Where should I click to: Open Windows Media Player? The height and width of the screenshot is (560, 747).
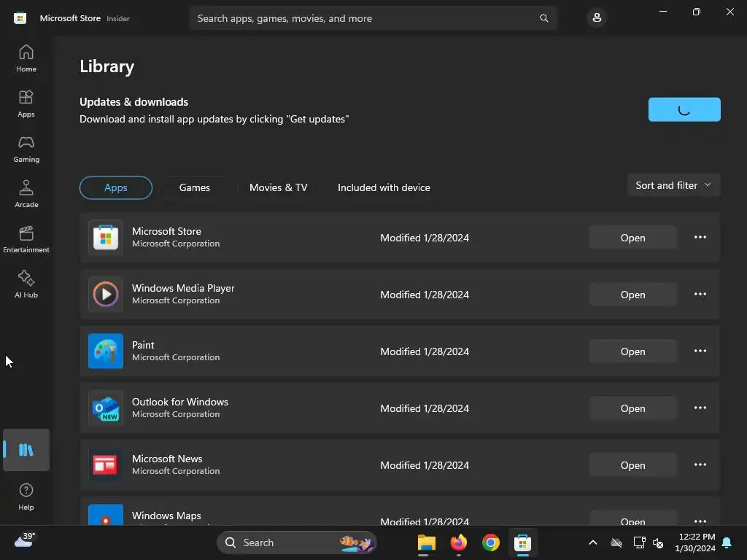[x=632, y=295]
